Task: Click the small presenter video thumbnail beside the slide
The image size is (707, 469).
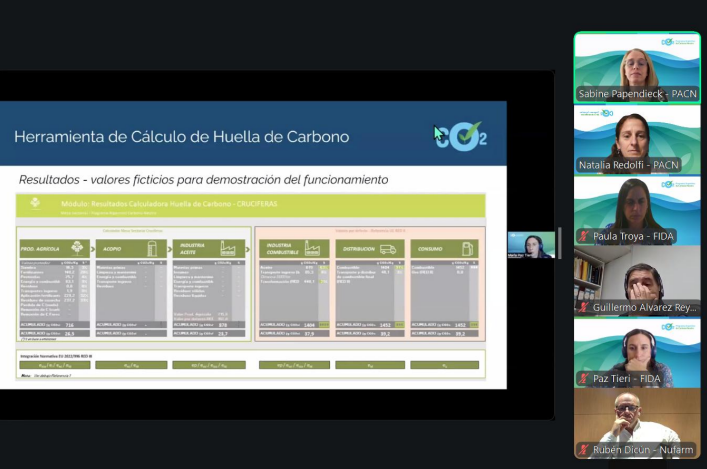Action: tap(531, 244)
